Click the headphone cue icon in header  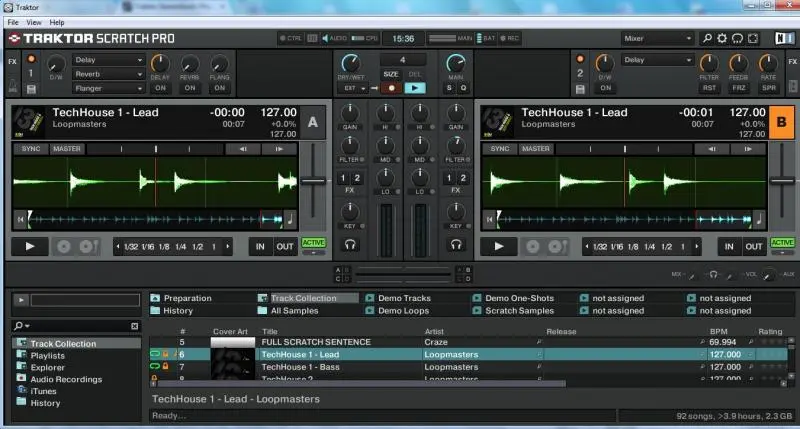738,38
